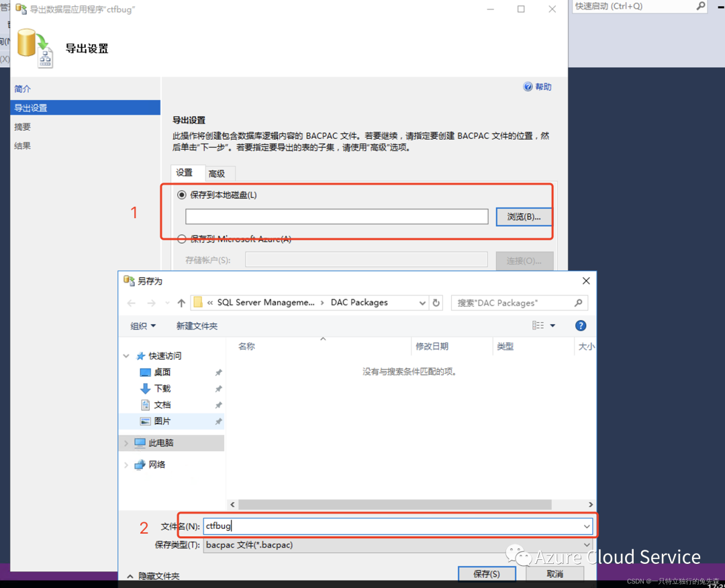Click the export wizard title bar icon
The height and width of the screenshot is (588, 725).
click(21, 9)
